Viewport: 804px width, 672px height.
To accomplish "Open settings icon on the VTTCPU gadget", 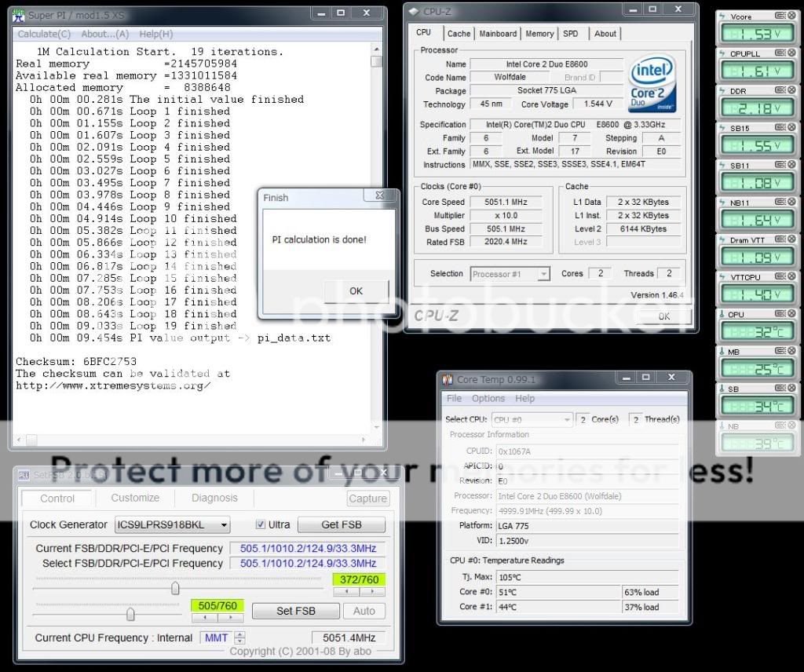I will click(780, 276).
